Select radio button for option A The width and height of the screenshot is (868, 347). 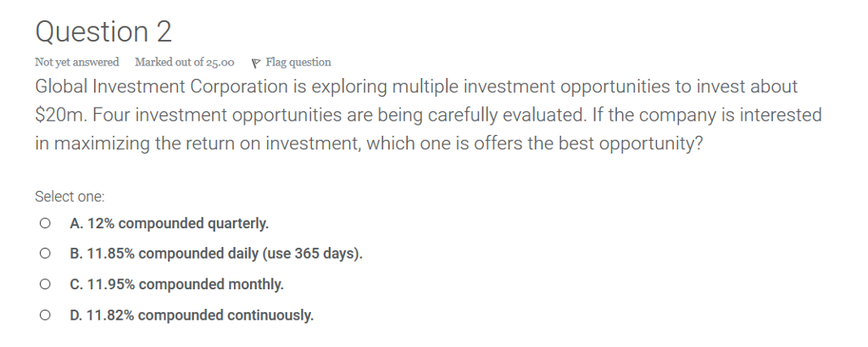coord(45,223)
